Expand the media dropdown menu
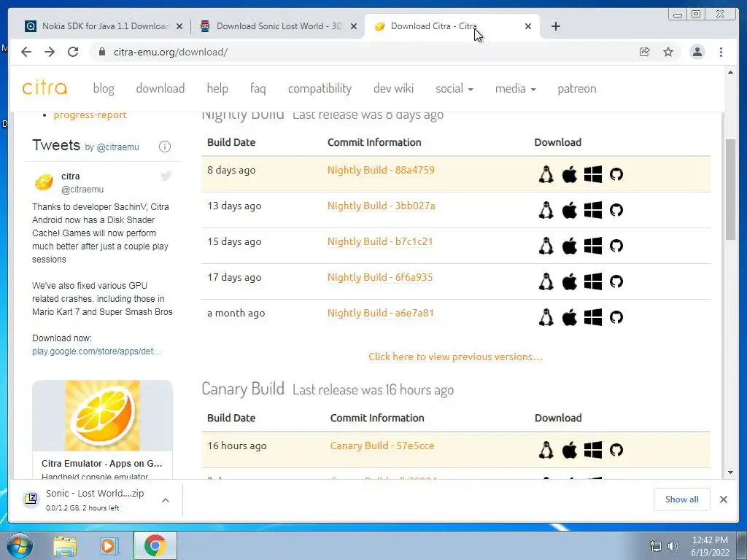 (515, 88)
